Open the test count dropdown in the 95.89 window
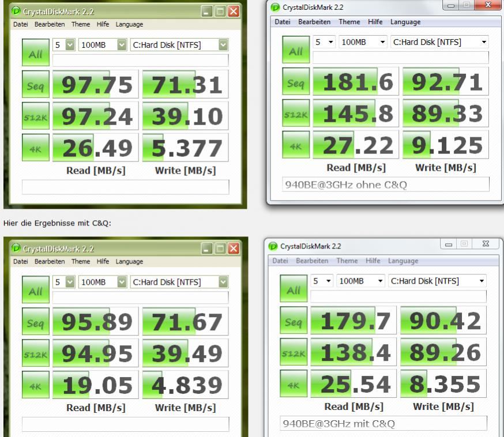This screenshot has width=504, height=437. tap(64, 282)
